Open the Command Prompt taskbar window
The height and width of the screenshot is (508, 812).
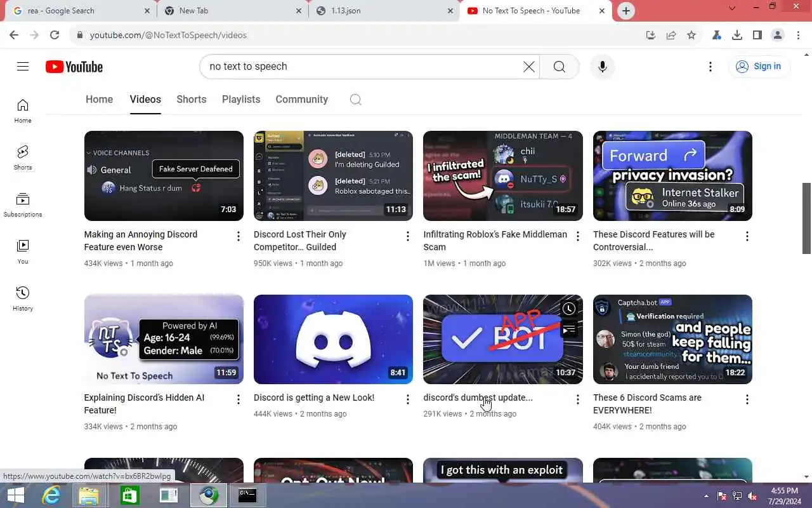click(247, 495)
